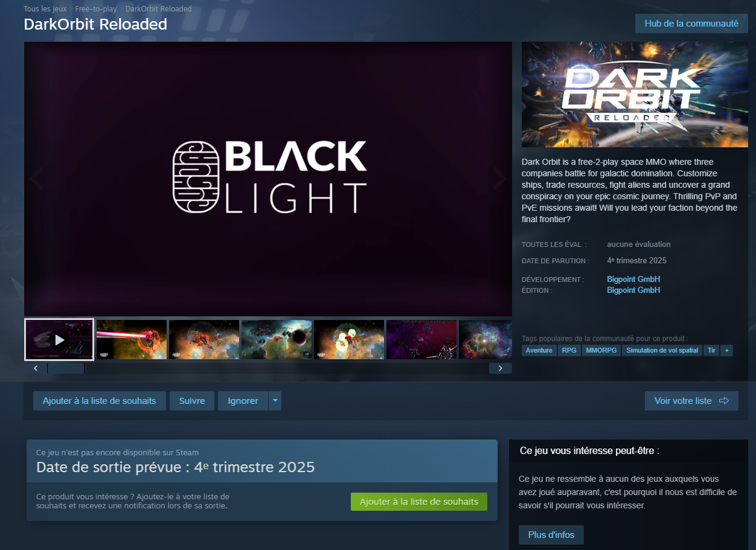
Task: Click the Suivre button
Action: point(192,401)
